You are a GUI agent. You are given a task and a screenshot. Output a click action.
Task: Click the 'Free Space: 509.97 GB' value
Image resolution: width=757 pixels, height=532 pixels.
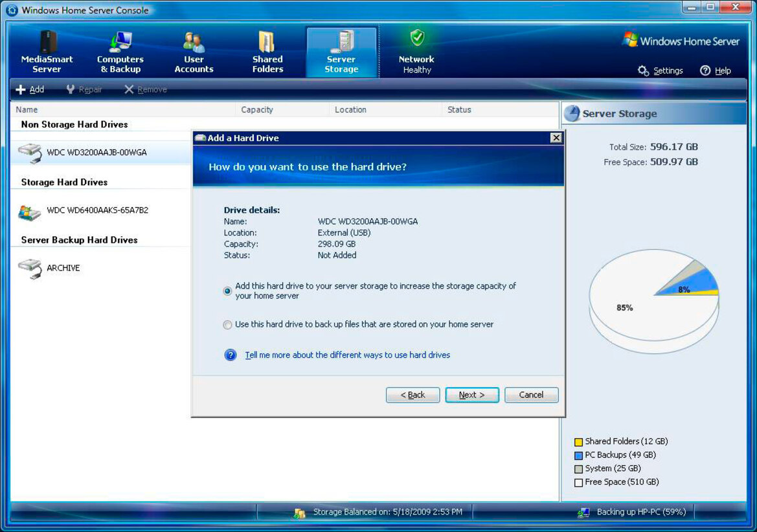tap(674, 162)
